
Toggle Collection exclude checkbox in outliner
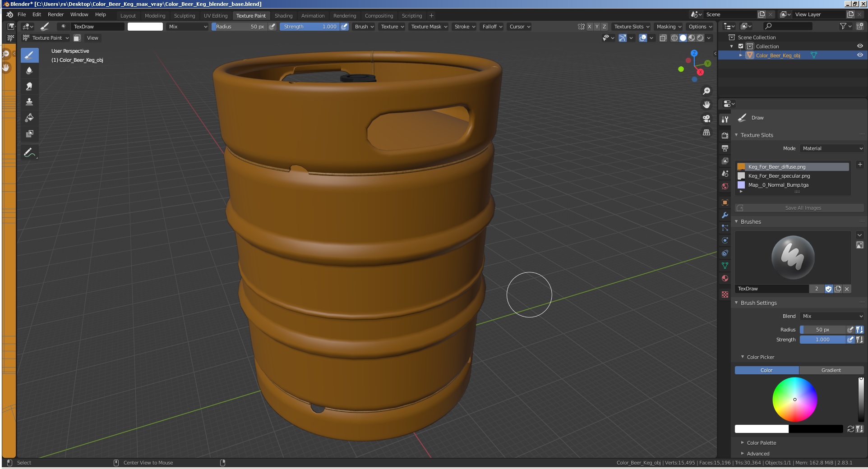pos(741,46)
